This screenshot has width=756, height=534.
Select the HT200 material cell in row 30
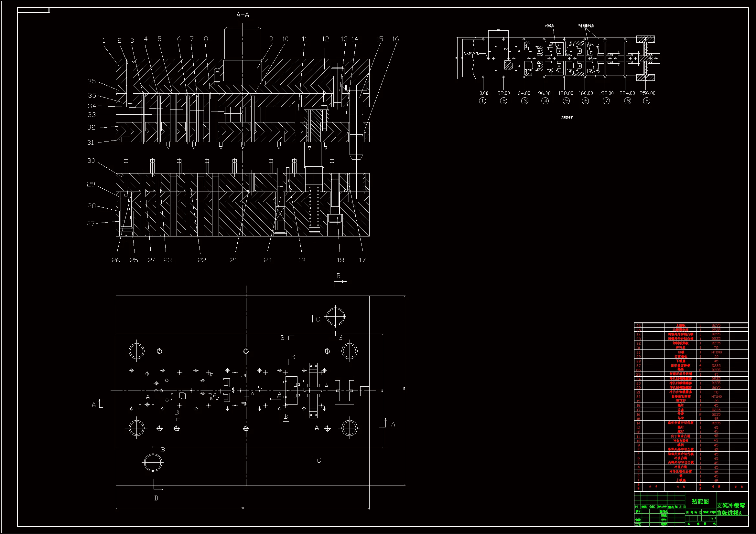tap(716, 352)
